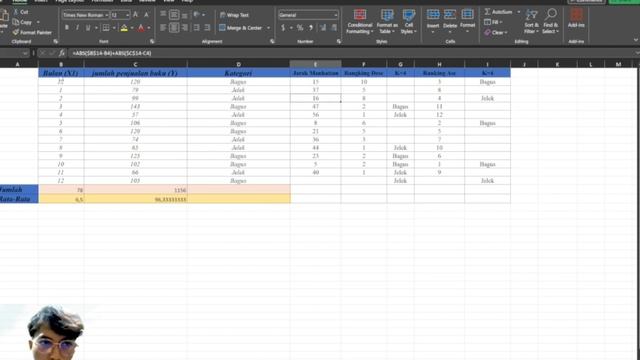This screenshot has width=640, height=360.
Task: Toggle Top Align in Alignment group
Action: [x=163, y=15]
